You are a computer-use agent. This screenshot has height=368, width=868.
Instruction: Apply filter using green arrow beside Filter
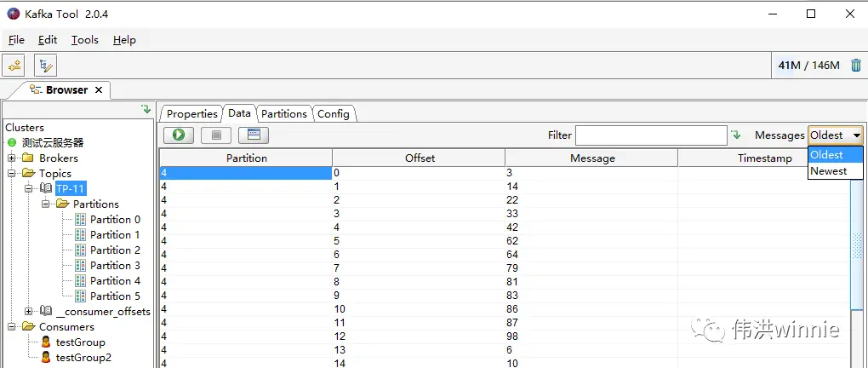pyautogui.click(x=735, y=135)
